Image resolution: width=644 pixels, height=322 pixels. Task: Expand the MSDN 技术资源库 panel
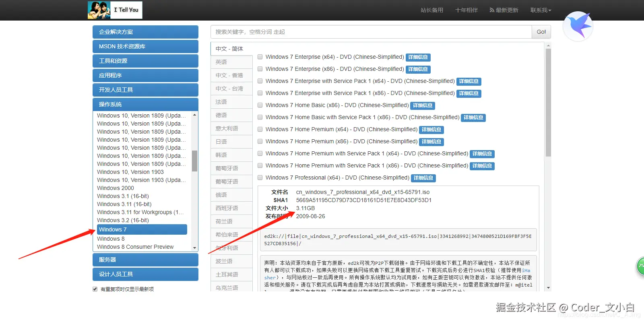145,47
